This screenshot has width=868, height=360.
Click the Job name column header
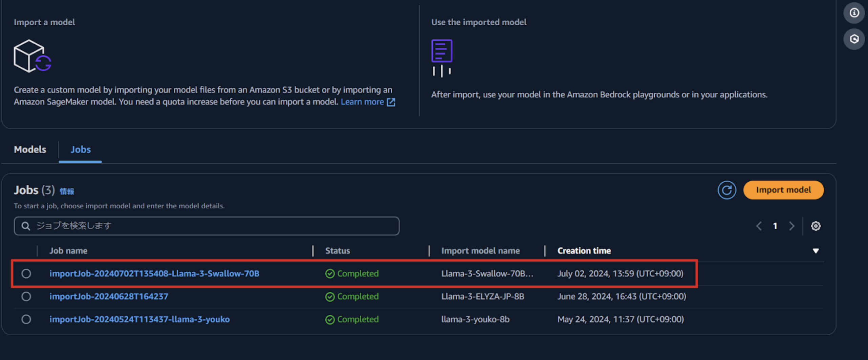pos(68,251)
